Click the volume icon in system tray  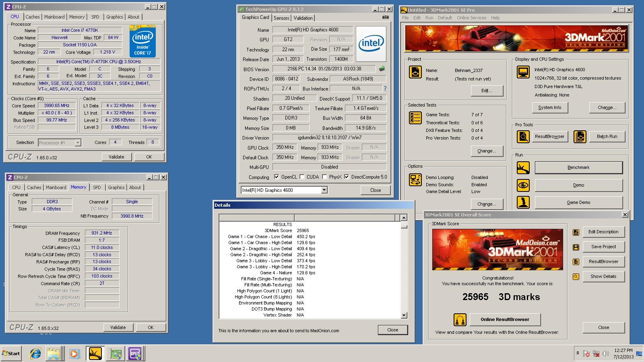606,354
